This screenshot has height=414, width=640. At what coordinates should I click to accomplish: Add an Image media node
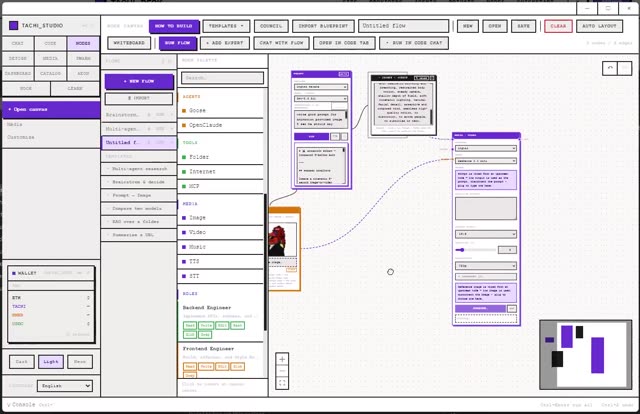pos(221,218)
